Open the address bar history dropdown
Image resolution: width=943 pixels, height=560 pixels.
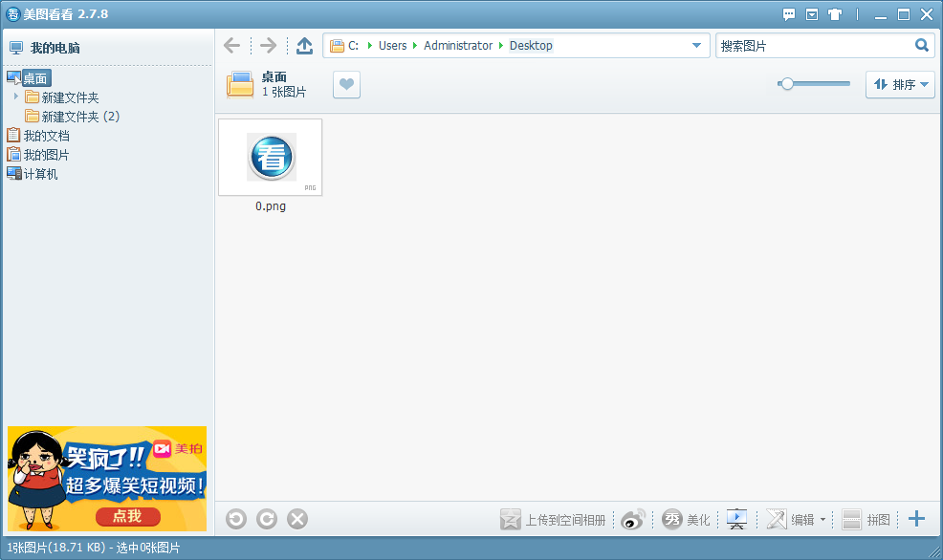[696, 45]
